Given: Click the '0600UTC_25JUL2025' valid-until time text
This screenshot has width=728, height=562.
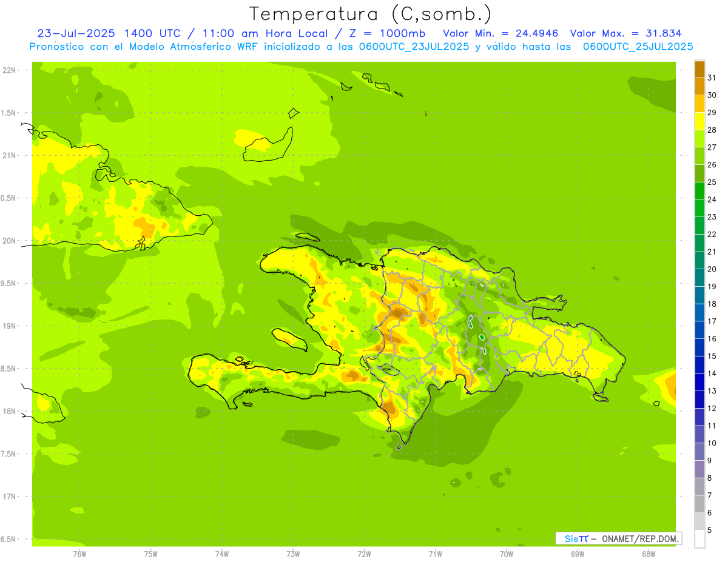Looking at the screenshot, I should pos(638,47).
